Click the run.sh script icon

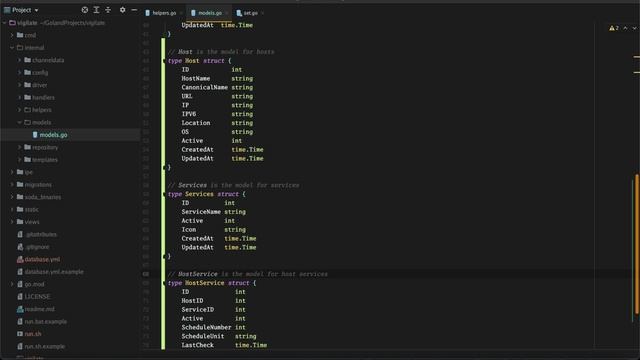[x=20, y=334]
